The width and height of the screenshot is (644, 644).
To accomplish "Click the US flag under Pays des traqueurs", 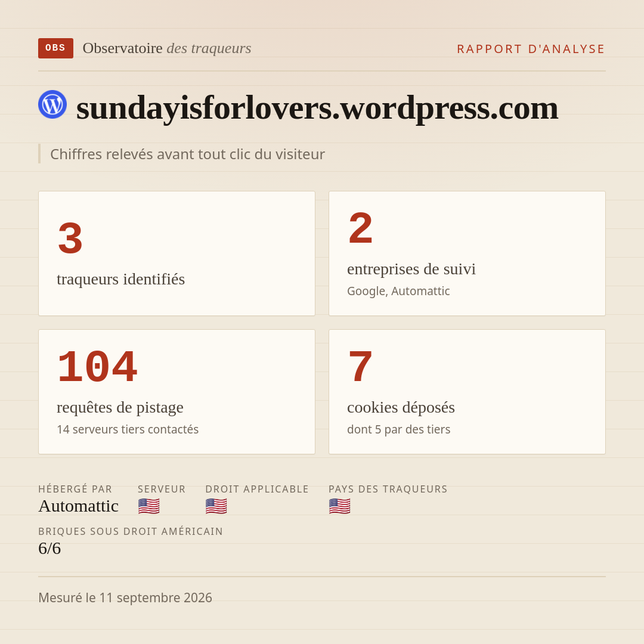I will pos(340,506).
